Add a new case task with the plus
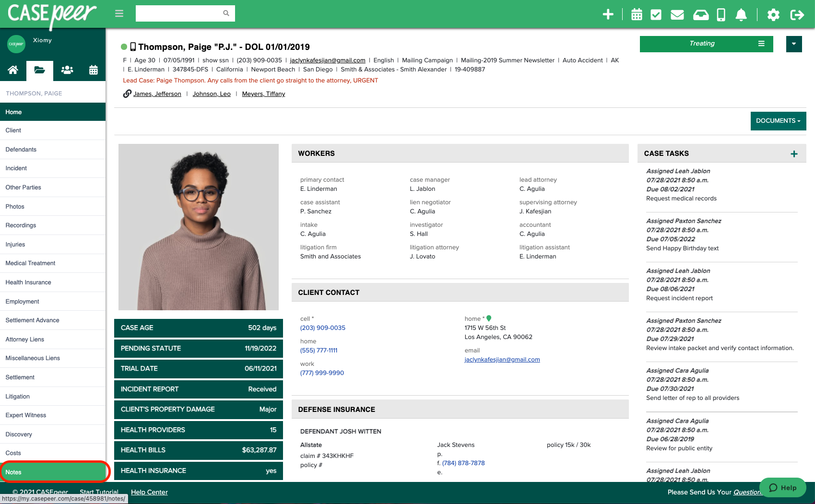This screenshot has width=815, height=504. tap(794, 153)
